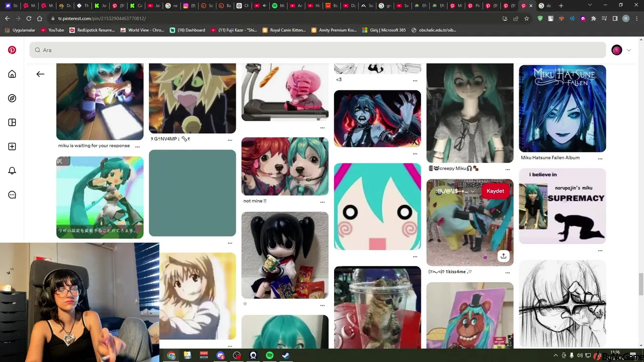Expand the account chevron next to avatar
The height and width of the screenshot is (362, 644).
click(x=628, y=50)
